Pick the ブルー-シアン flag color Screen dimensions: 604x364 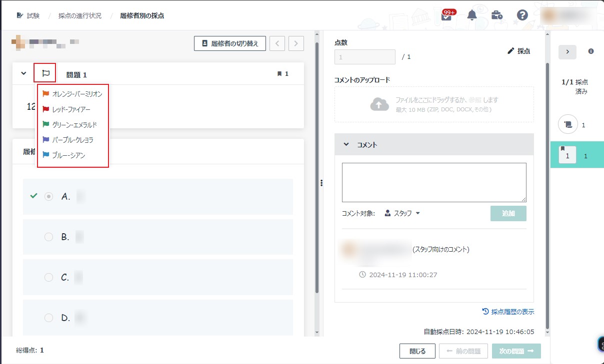click(68, 155)
